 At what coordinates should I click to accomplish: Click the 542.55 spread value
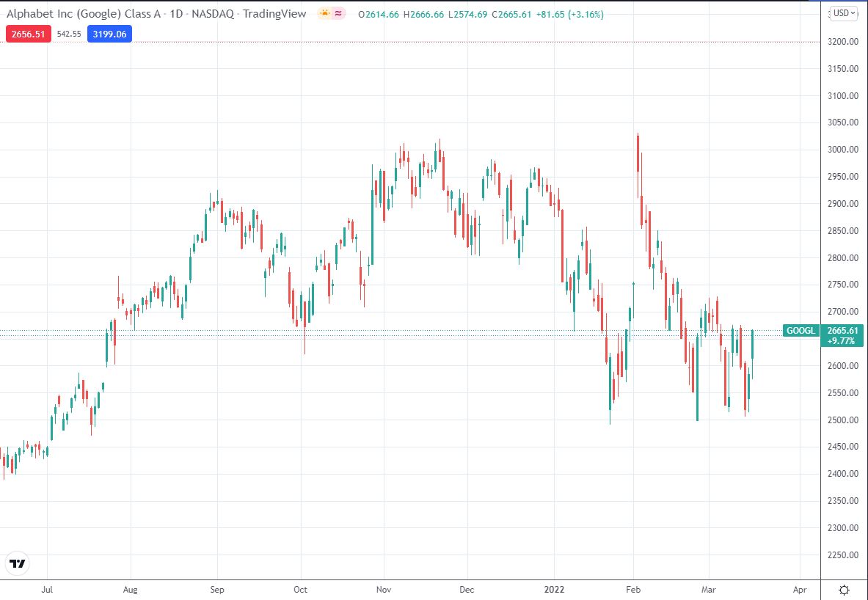point(69,34)
